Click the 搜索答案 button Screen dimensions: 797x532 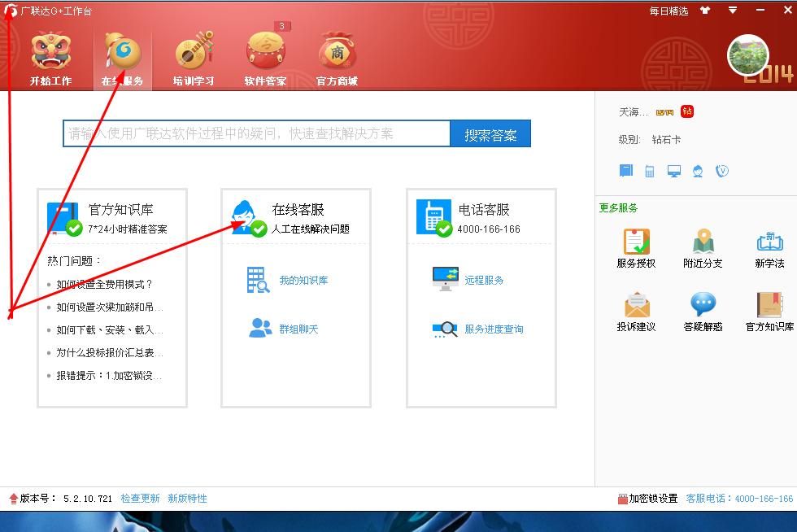click(x=490, y=133)
